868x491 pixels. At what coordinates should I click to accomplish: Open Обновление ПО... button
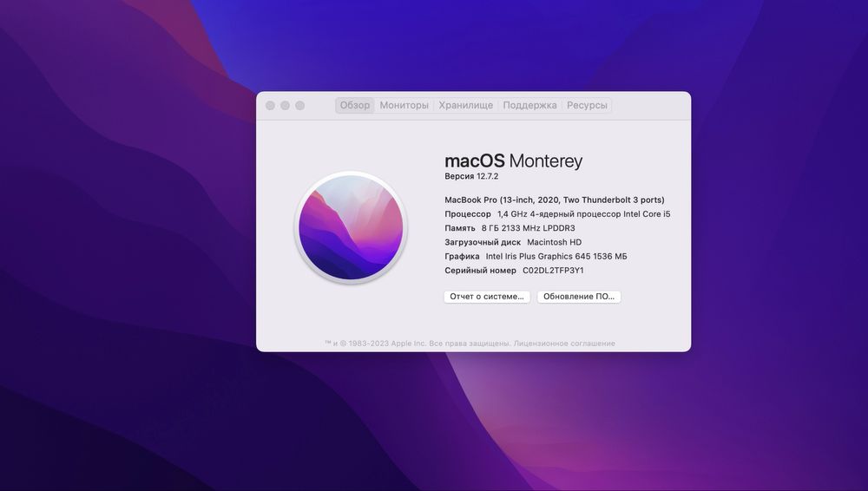pos(579,297)
